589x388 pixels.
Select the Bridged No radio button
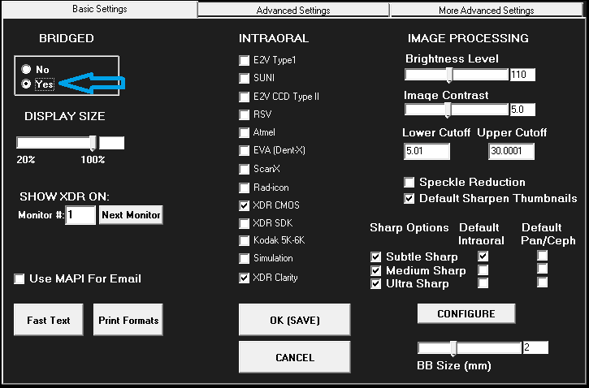tap(26, 69)
